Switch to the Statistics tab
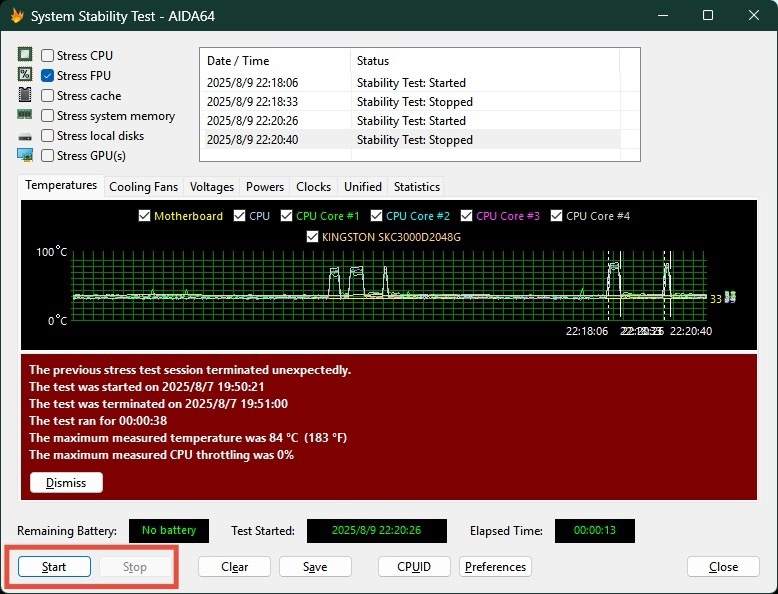This screenshot has height=594, width=778. point(417,187)
